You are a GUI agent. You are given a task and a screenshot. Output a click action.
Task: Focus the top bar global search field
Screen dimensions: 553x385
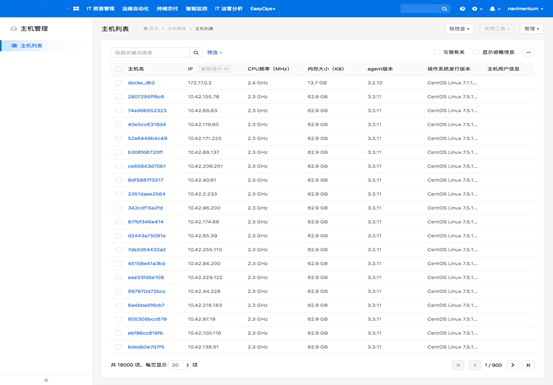(x=425, y=9)
